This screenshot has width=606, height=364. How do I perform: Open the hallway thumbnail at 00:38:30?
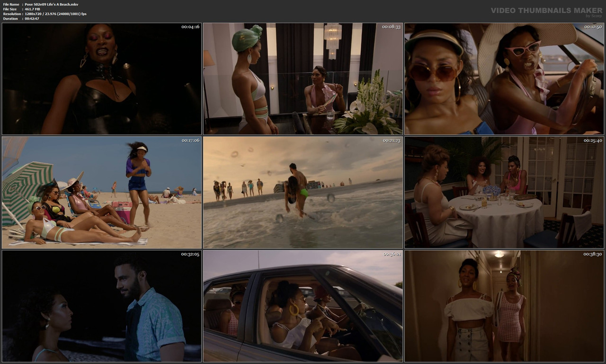click(x=504, y=306)
